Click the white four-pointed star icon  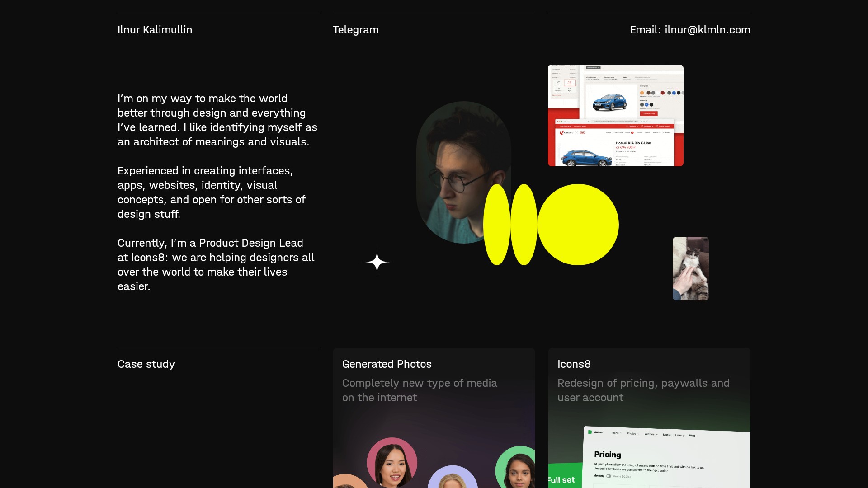click(377, 262)
